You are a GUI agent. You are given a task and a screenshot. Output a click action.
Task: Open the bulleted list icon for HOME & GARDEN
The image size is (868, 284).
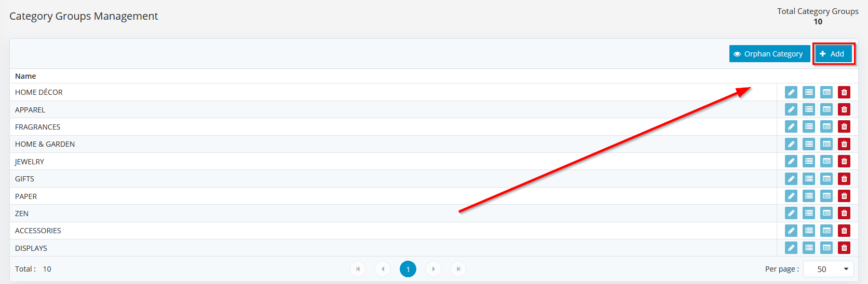click(x=809, y=144)
